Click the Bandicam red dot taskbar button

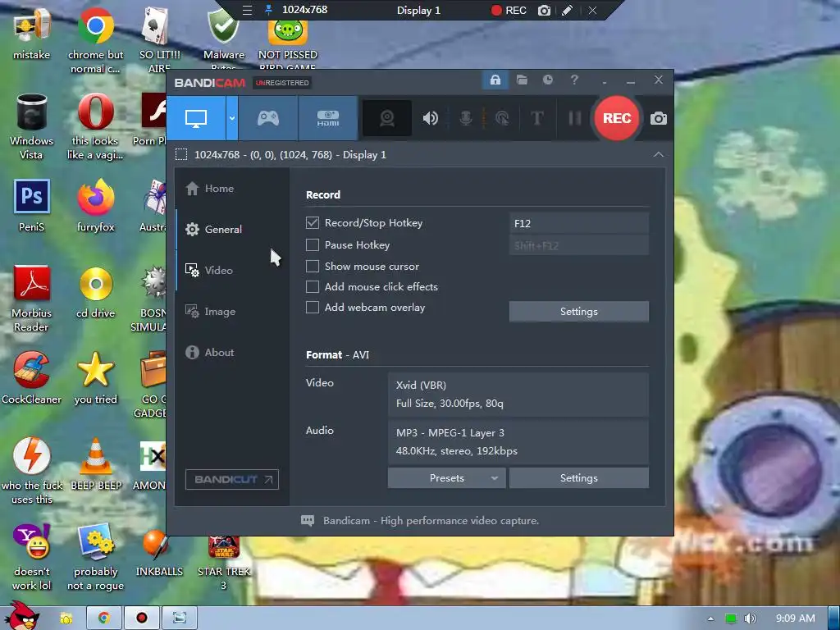141,619
